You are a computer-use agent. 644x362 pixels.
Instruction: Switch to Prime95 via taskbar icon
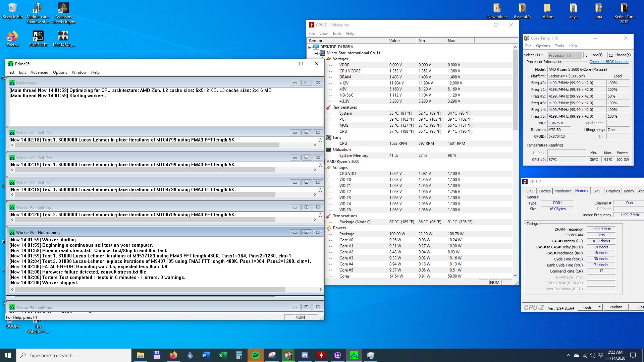[354, 355]
